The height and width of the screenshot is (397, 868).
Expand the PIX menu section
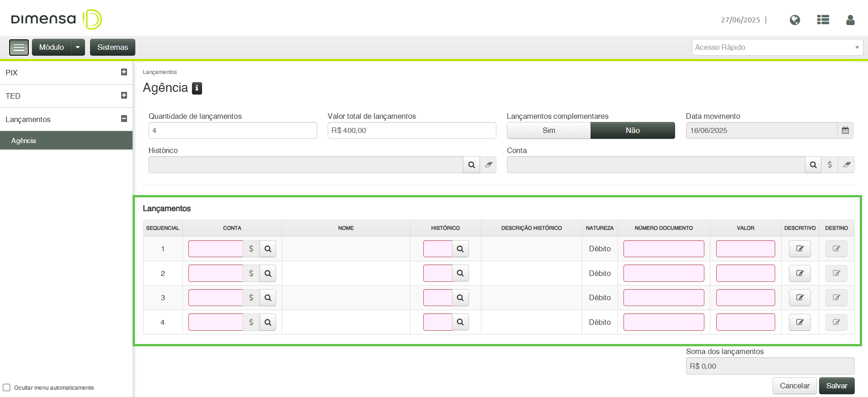124,72
